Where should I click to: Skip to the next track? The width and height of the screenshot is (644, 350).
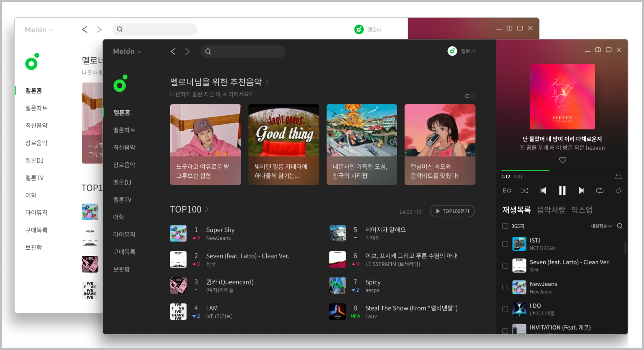click(x=581, y=191)
